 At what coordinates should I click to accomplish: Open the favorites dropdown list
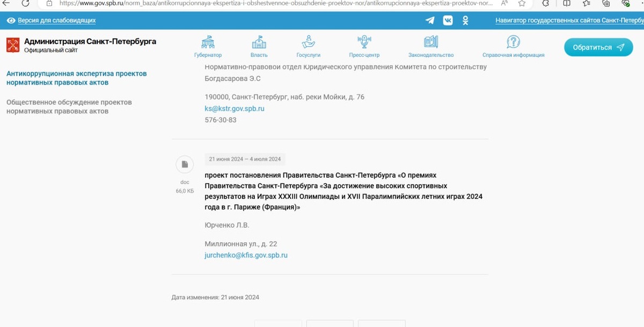[586, 4]
